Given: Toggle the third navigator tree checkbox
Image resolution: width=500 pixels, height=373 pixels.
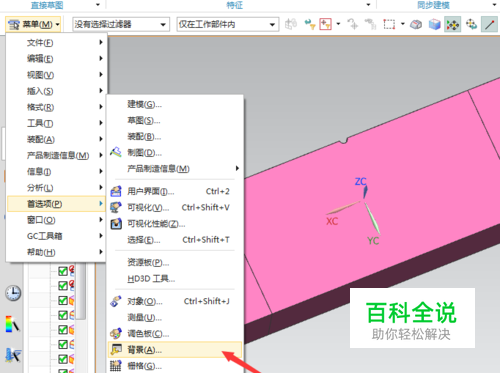Looking at the screenshot, I should (63, 301).
